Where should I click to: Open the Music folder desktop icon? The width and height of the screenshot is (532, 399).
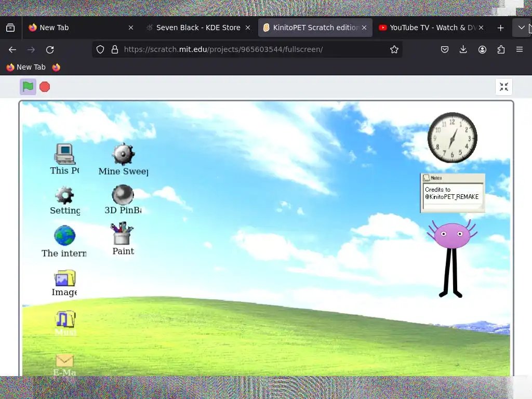click(65, 323)
